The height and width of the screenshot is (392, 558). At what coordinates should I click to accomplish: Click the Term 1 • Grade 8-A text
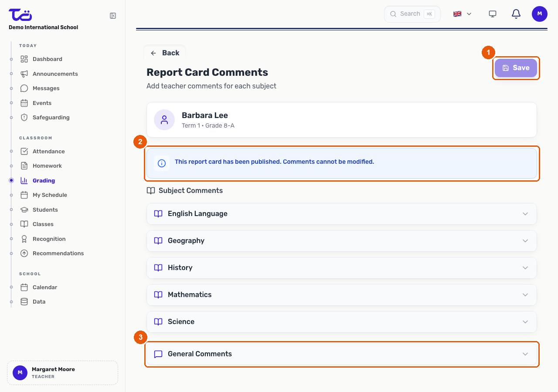(x=208, y=125)
